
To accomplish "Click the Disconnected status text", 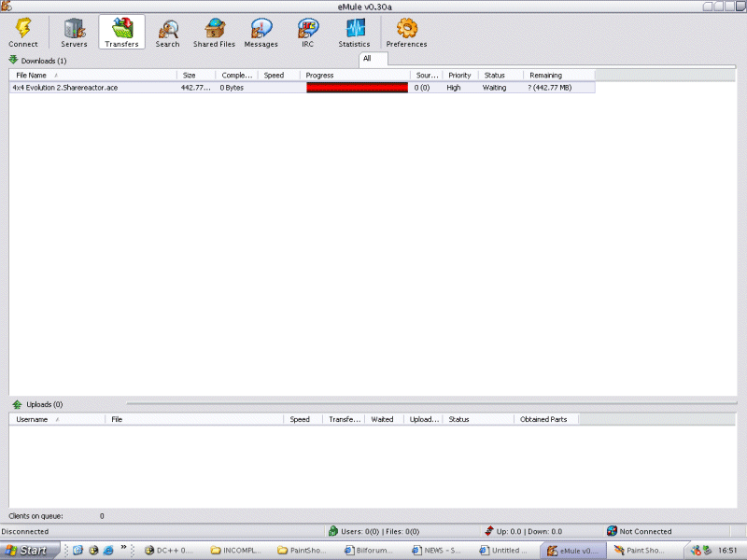I will pos(25,531).
